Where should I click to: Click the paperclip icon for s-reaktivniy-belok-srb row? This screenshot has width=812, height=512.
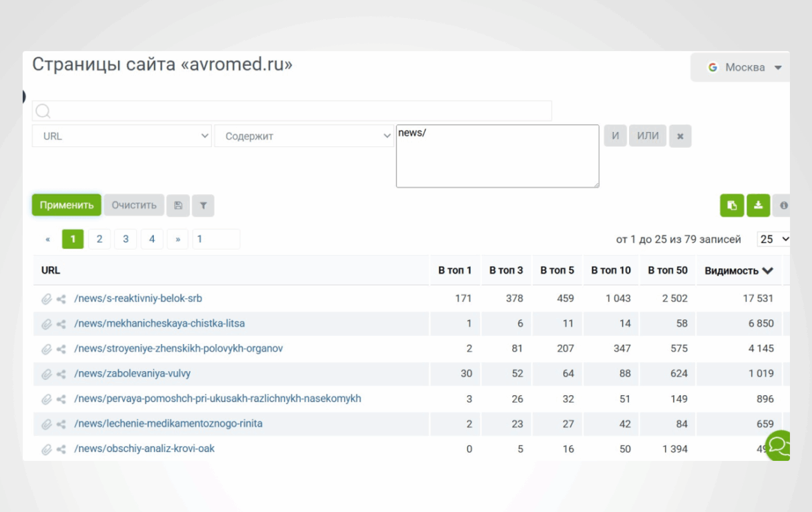click(x=46, y=299)
